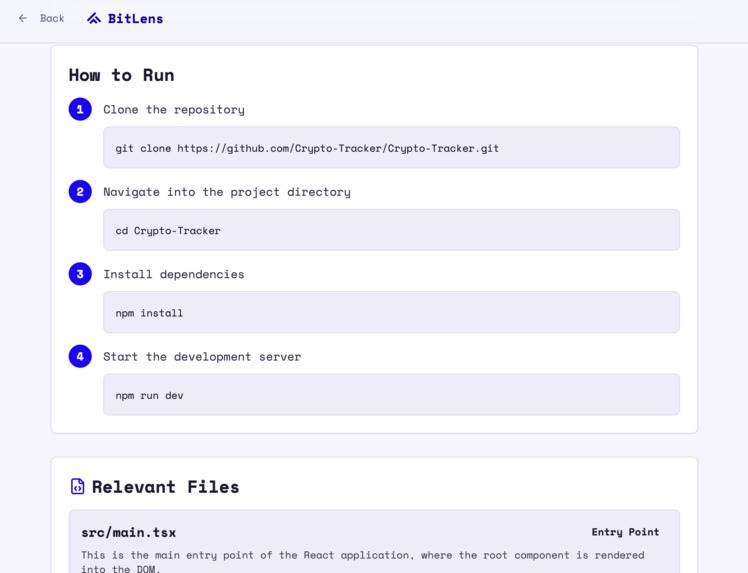Click the Relevant Files code-file icon
The height and width of the screenshot is (573, 748).
[x=77, y=487]
